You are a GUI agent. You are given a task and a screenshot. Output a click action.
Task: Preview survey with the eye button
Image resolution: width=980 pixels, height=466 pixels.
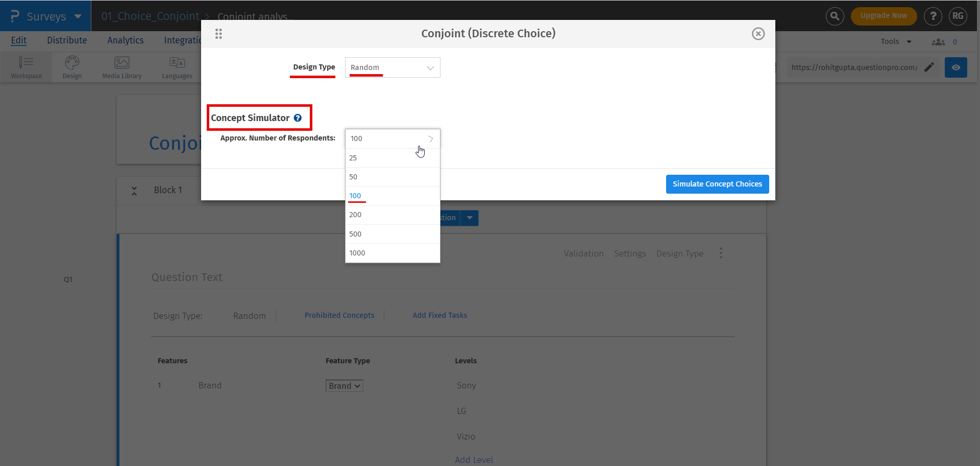click(955, 67)
